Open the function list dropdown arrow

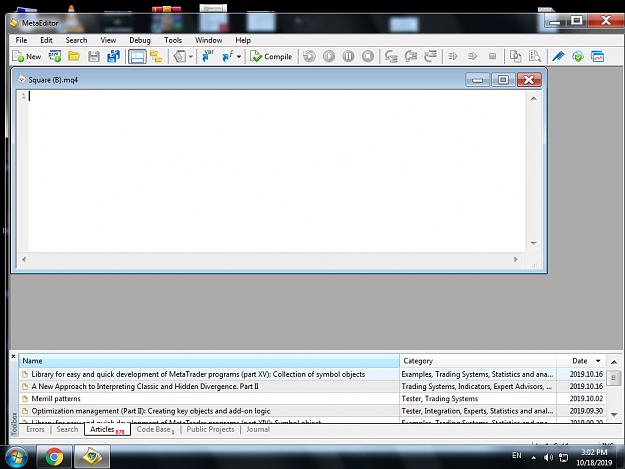coord(239,57)
